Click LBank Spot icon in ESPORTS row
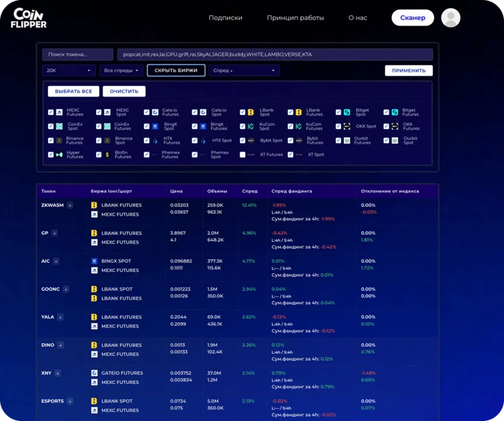Viewport: 504px width, 421px height. pyautogui.click(x=94, y=401)
